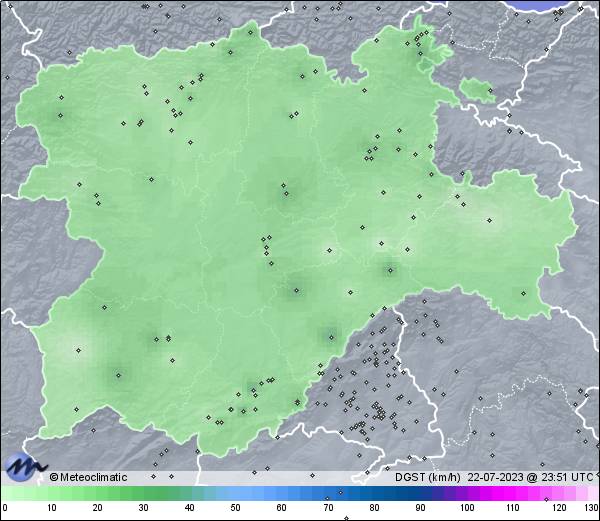
Task: Click the 40 value on the scale
Action: [189, 508]
